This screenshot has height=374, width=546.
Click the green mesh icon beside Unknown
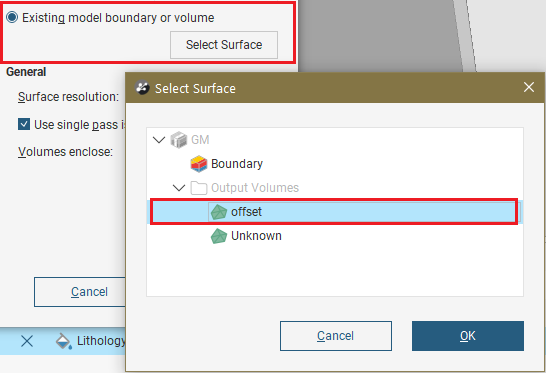point(219,236)
